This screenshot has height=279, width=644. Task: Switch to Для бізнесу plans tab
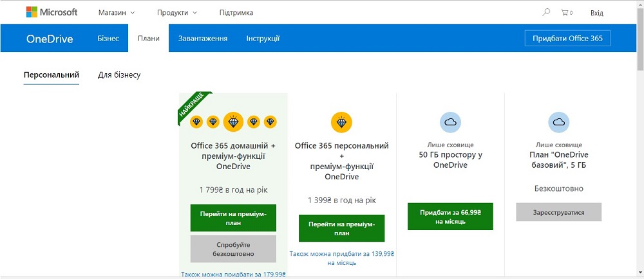click(119, 75)
